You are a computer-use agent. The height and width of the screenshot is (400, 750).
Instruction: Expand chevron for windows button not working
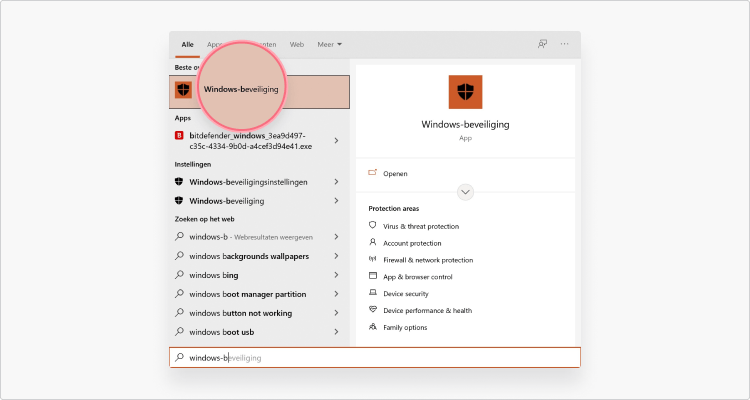click(336, 313)
